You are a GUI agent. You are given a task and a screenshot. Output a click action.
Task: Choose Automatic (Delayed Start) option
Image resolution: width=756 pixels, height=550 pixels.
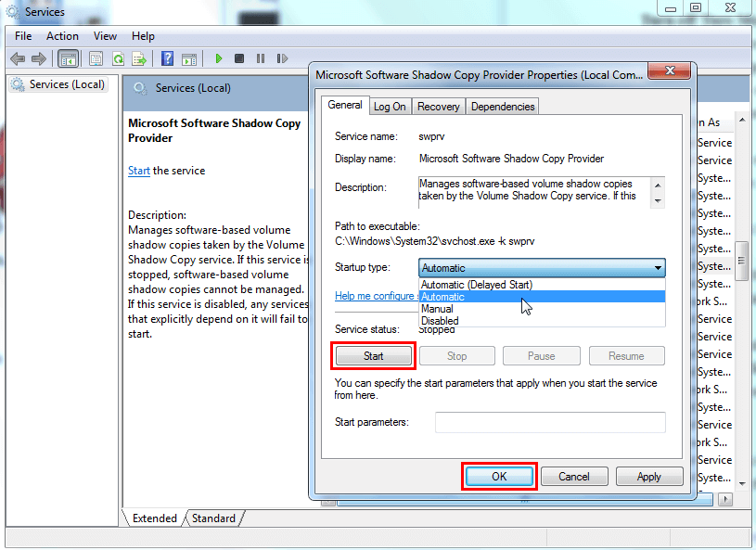click(x=542, y=285)
